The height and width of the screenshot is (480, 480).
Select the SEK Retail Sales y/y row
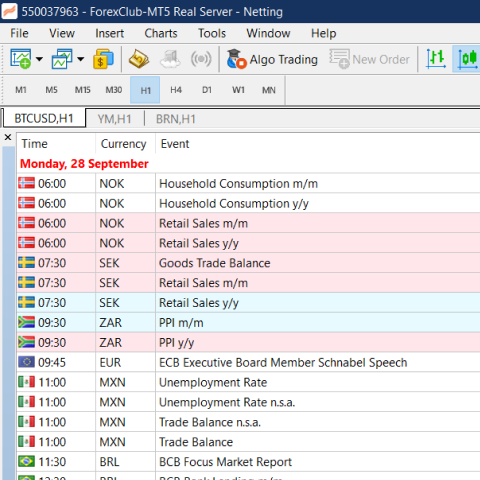point(248,303)
